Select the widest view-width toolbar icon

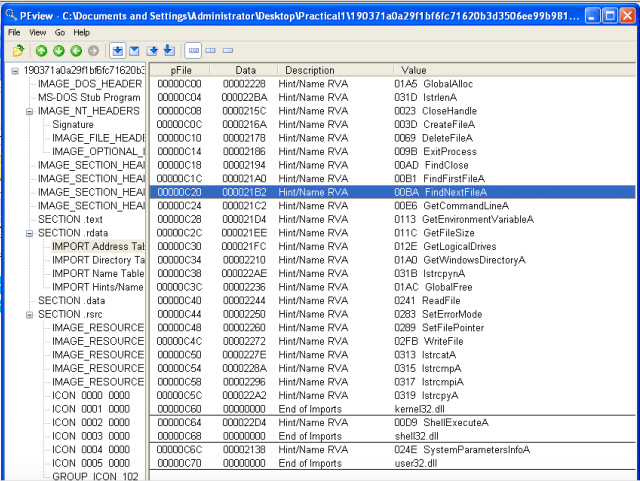coord(193,50)
